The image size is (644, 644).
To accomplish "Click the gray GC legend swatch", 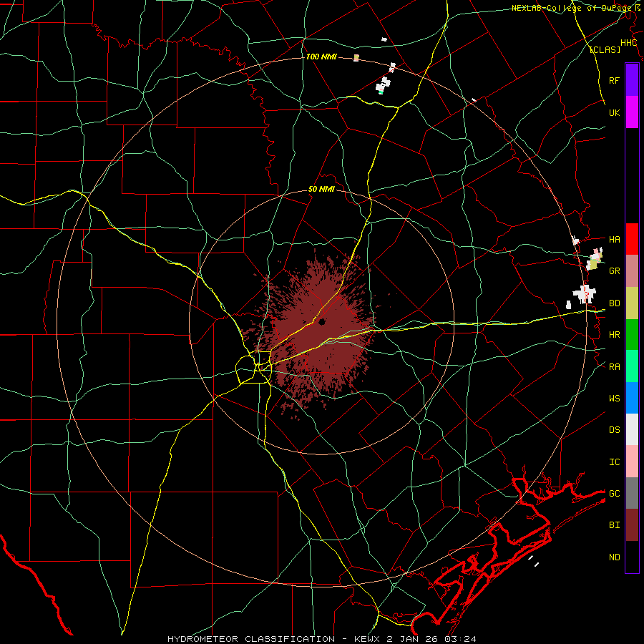I will click(x=632, y=493).
